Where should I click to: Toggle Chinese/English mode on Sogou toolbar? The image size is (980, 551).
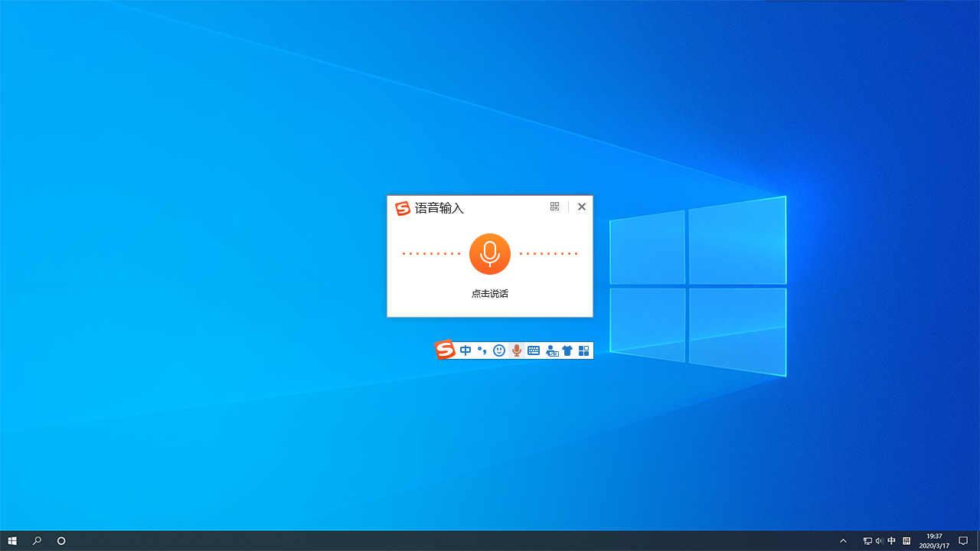click(x=465, y=350)
